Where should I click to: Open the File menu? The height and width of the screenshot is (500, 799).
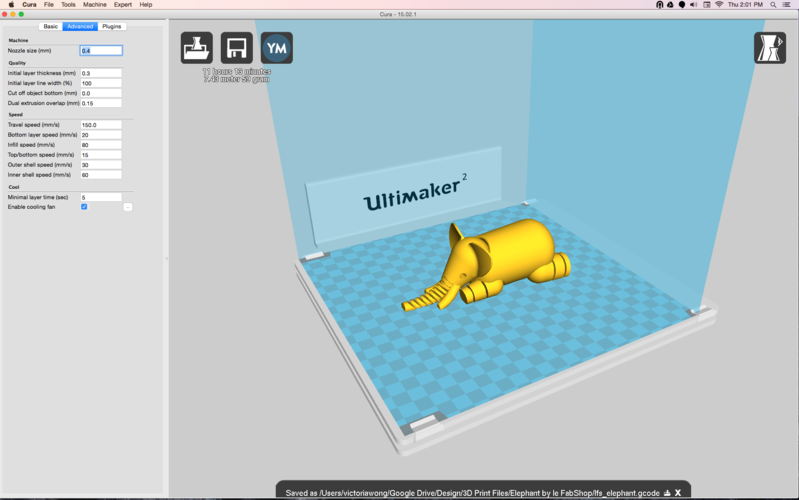coord(48,5)
